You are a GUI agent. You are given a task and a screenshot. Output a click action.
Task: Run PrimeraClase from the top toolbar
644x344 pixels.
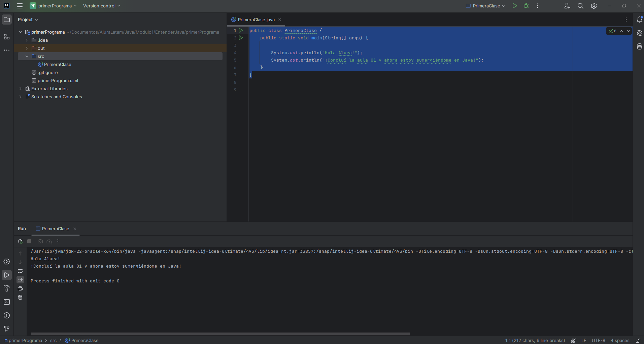[515, 6]
